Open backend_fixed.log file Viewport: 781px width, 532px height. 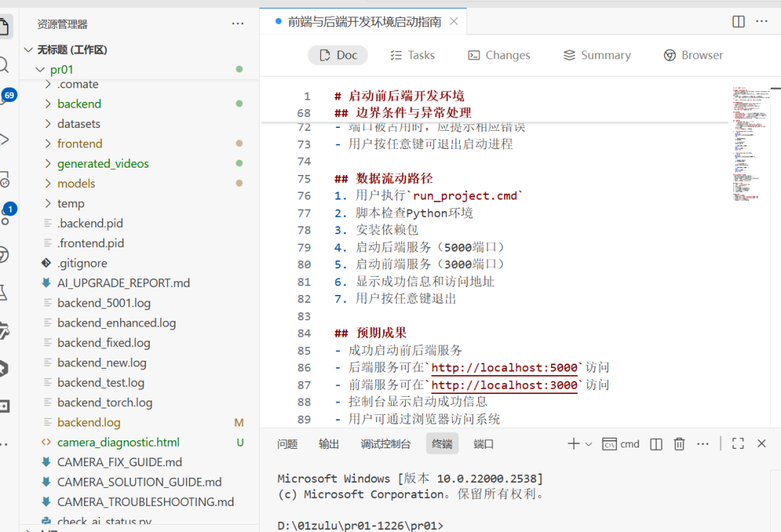[x=140, y=343]
